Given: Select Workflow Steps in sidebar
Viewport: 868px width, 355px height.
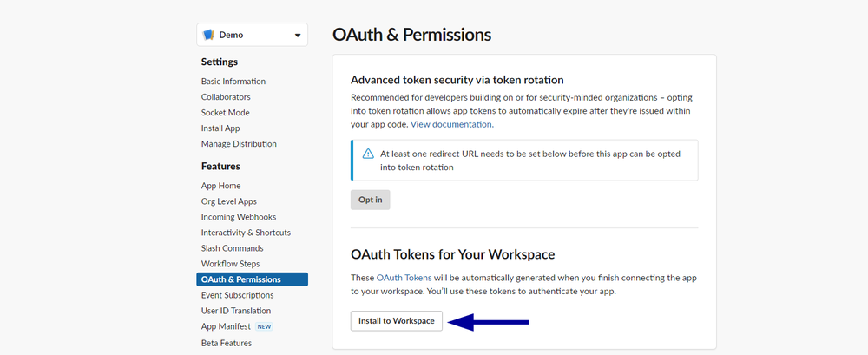Looking at the screenshot, I should [x=230, y=264].
